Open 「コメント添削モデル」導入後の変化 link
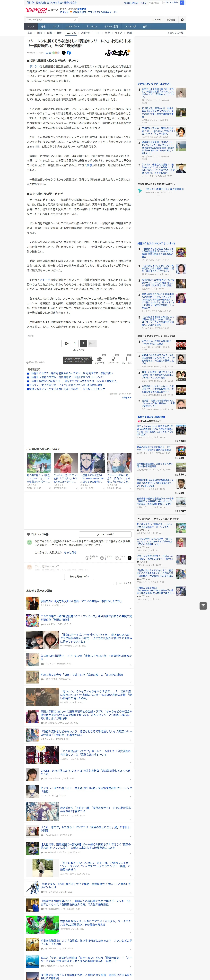This screenshot has width=210, height=980. 164,189
